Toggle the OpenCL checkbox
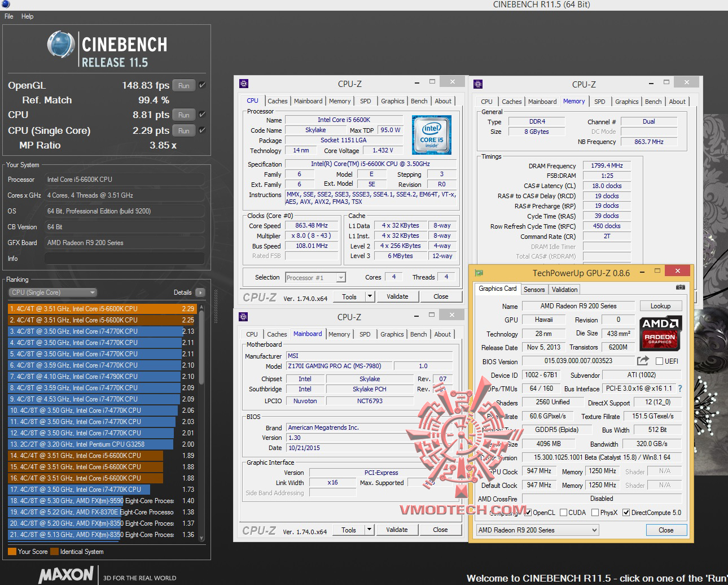 pos(528,513)
